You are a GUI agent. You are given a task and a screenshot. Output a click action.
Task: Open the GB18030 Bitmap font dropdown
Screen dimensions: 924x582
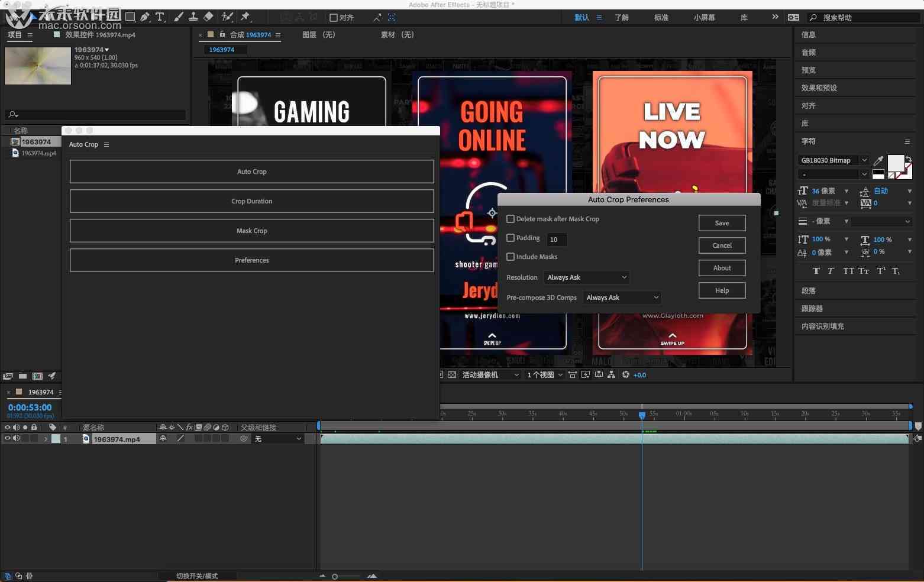pyautogui.click(x=833, y=160)
